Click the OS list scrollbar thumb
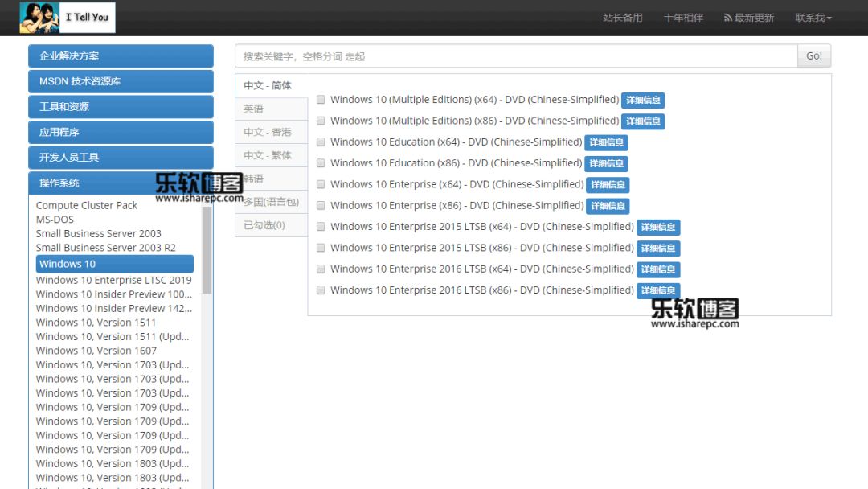Viewport: 868px width, 489px height. (x=207, y=249)
